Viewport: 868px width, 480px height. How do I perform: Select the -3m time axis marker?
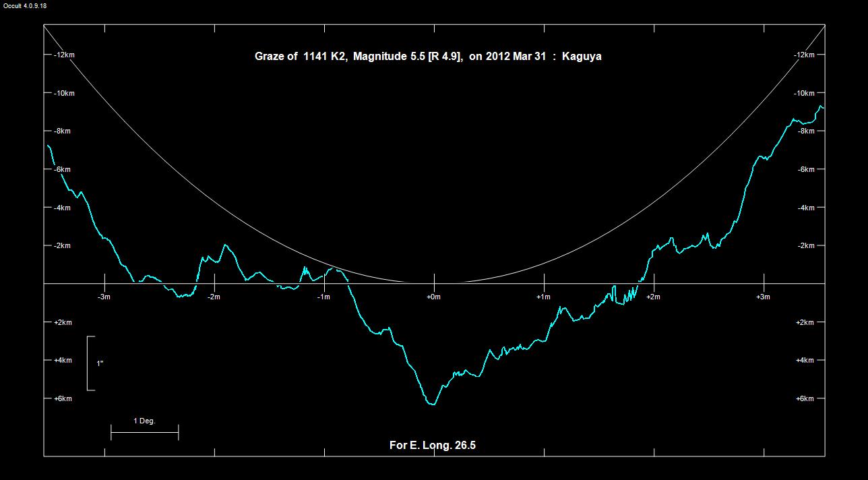(x=104, y=297)
